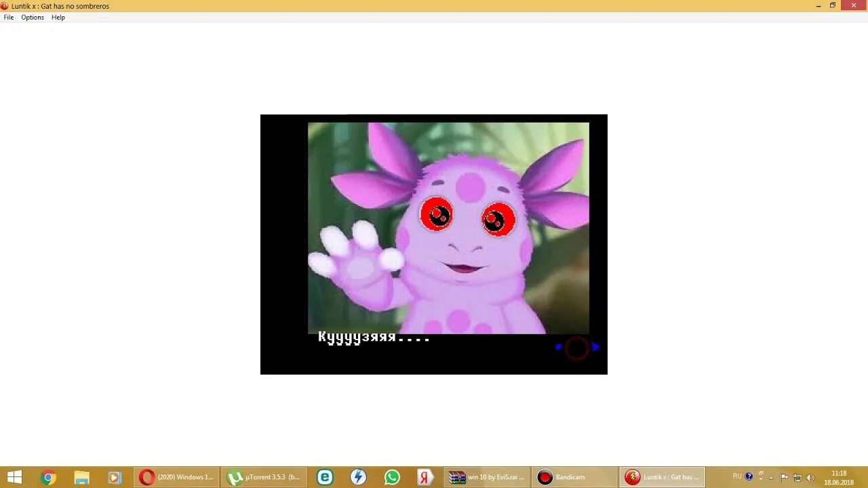Open Yandex browser from taskbar
The width and height of the screenshot is (868, 488).
tap(425, 477)
